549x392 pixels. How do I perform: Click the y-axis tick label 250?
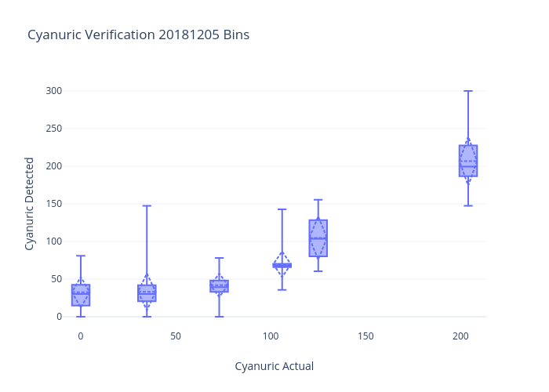(53, 129)
